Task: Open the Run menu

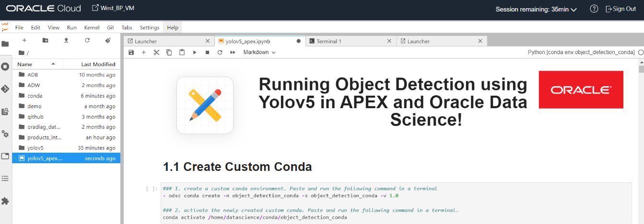Action: (72, 28)
